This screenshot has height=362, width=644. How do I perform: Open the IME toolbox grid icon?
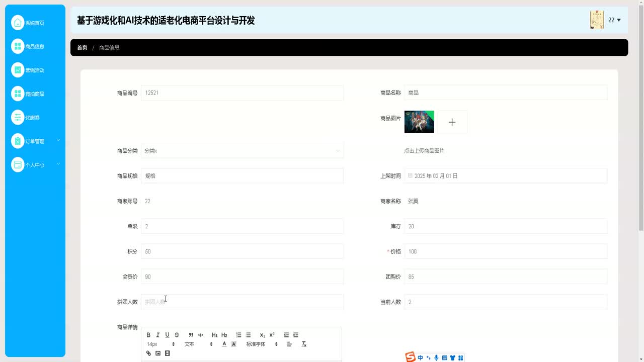(460, 358)
